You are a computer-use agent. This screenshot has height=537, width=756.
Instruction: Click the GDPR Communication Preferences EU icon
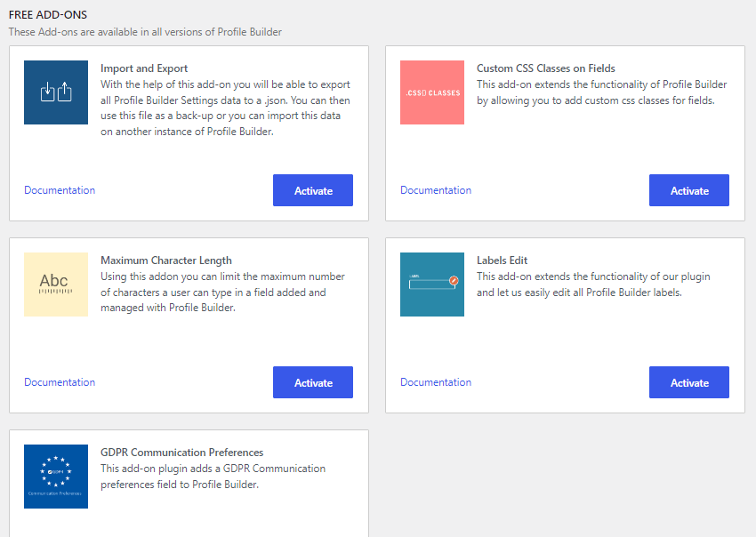56,477
